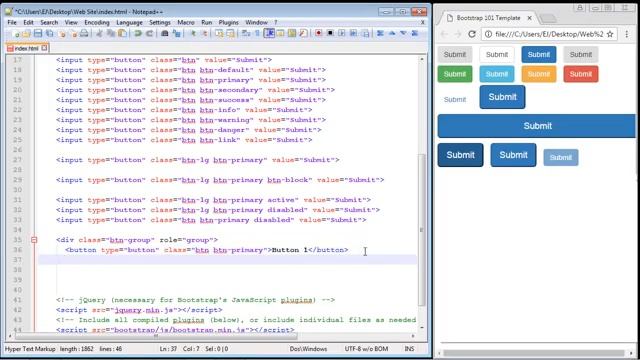Click the light-blue info Submit button
640x360 pixels.
pyautogui.click(x=497, y=74)
